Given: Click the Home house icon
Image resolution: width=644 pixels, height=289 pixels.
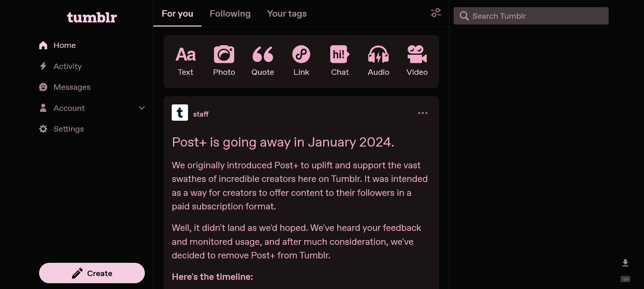Looking at the screenshot, I should (x=43, y=45).
